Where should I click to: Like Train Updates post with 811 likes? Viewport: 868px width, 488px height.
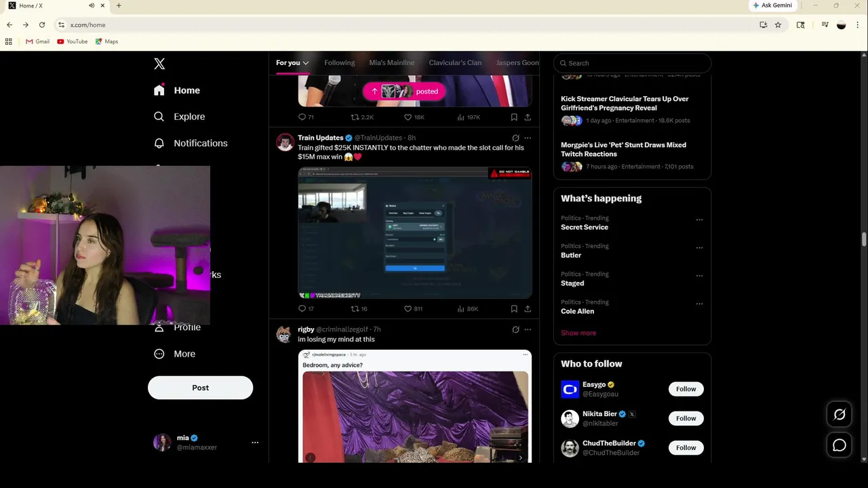pos(413,308)
